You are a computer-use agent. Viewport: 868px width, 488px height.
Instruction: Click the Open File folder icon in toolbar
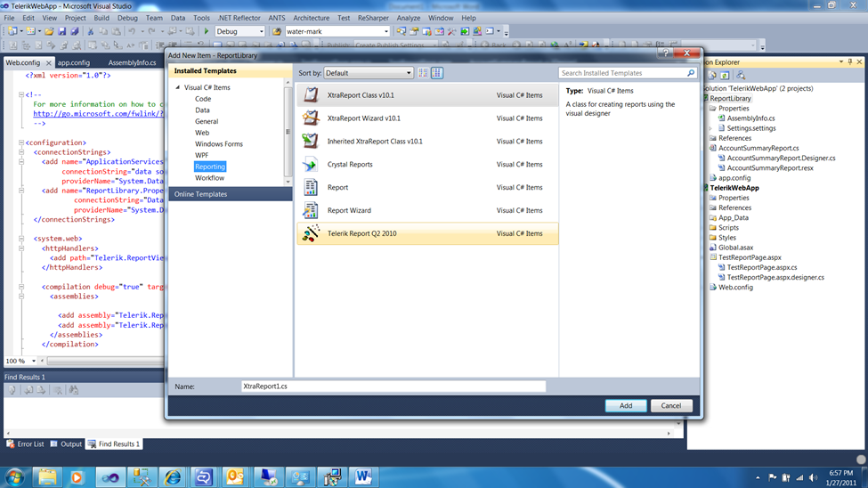49,31
